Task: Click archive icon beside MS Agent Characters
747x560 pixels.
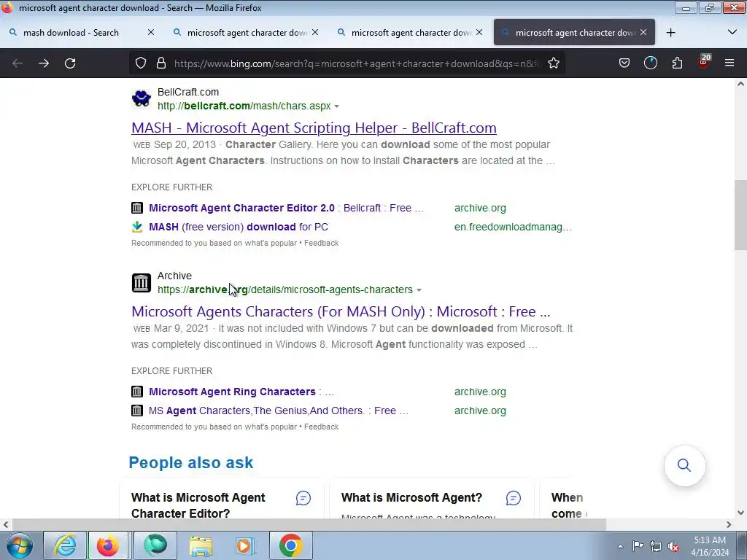Action: (x=137, y=411)
